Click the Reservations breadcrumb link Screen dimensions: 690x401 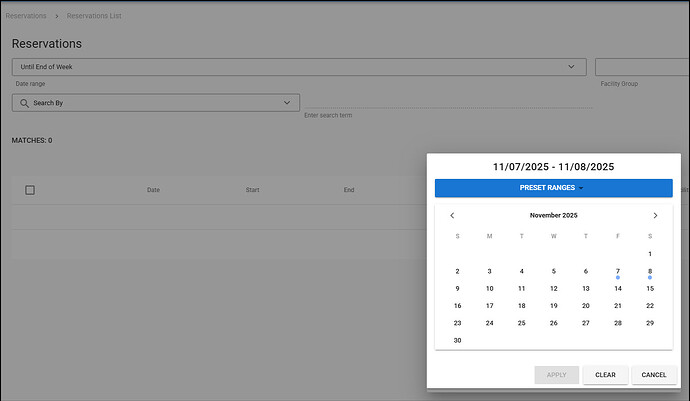(26, 16)
